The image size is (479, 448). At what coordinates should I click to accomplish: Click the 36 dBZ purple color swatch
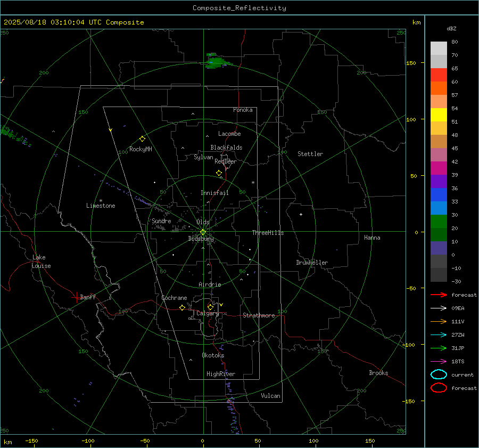tap(439, 181)
